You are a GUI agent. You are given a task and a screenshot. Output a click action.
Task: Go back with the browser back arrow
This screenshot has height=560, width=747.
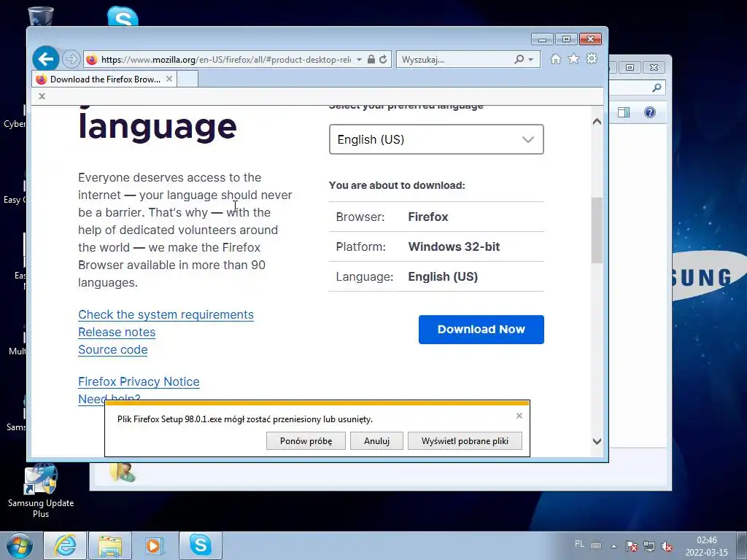tap(46, 59)
